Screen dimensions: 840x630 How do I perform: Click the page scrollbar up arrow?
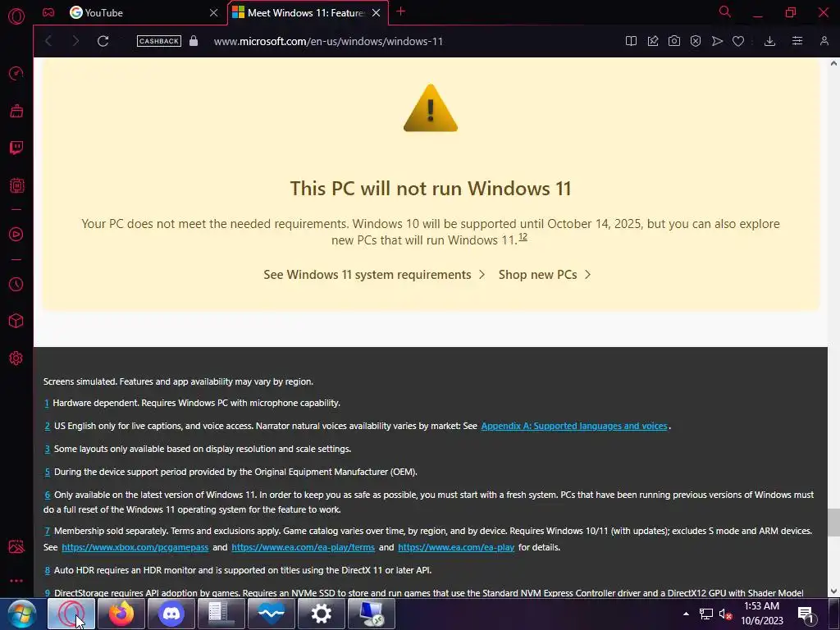click(833, 63)
